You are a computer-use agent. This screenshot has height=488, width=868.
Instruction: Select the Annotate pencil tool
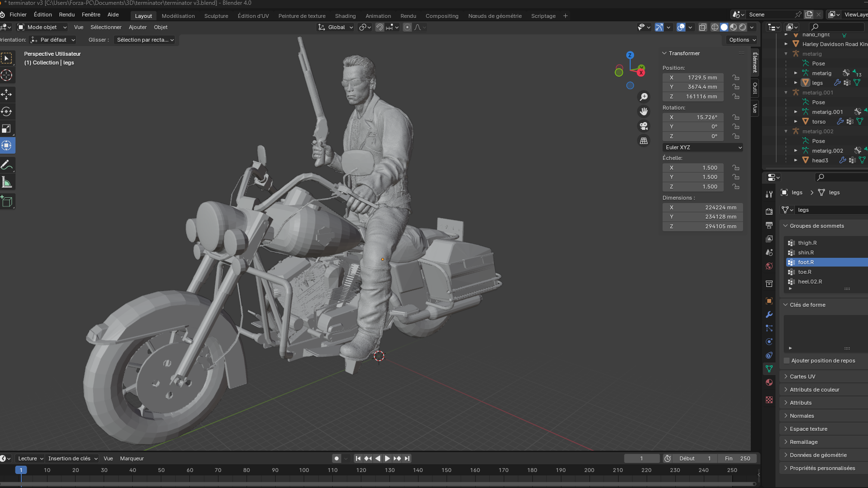point(7,165)
